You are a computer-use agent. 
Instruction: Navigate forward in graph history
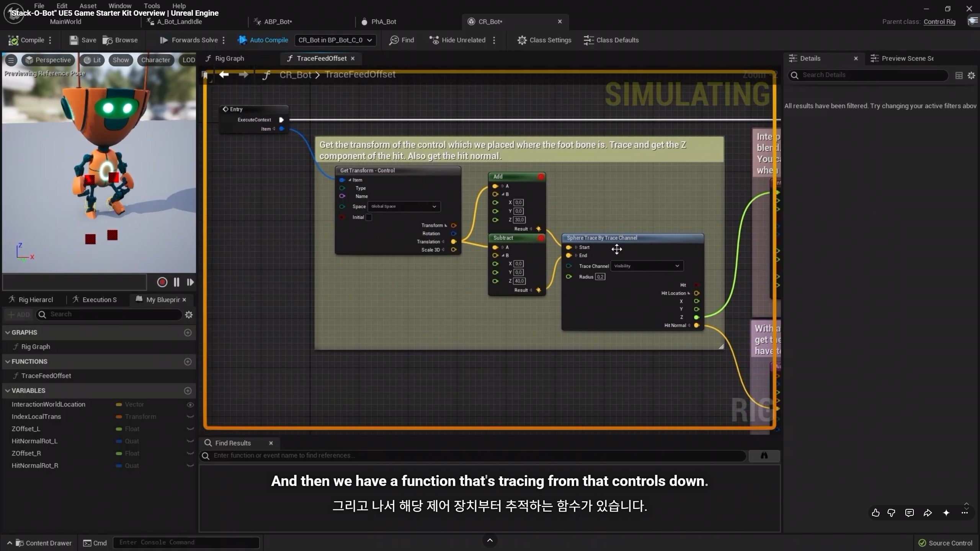(243, 75)
